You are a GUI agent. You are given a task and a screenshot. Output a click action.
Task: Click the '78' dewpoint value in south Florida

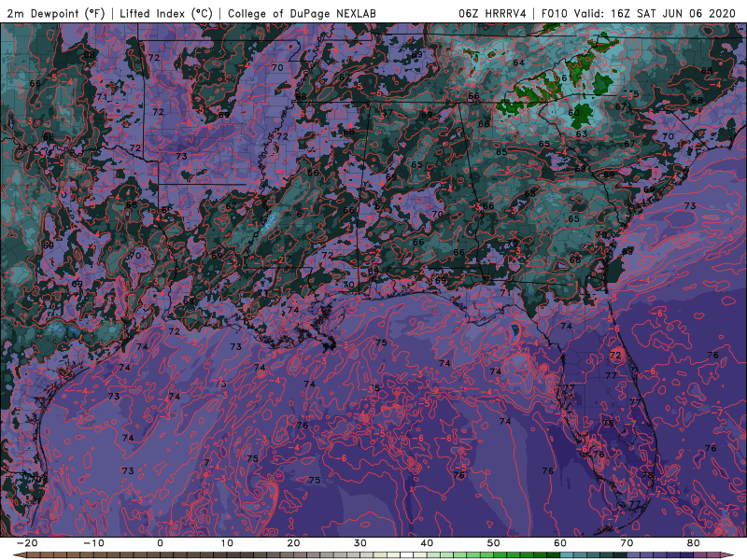pyautogui.click(x=647, y=475)
